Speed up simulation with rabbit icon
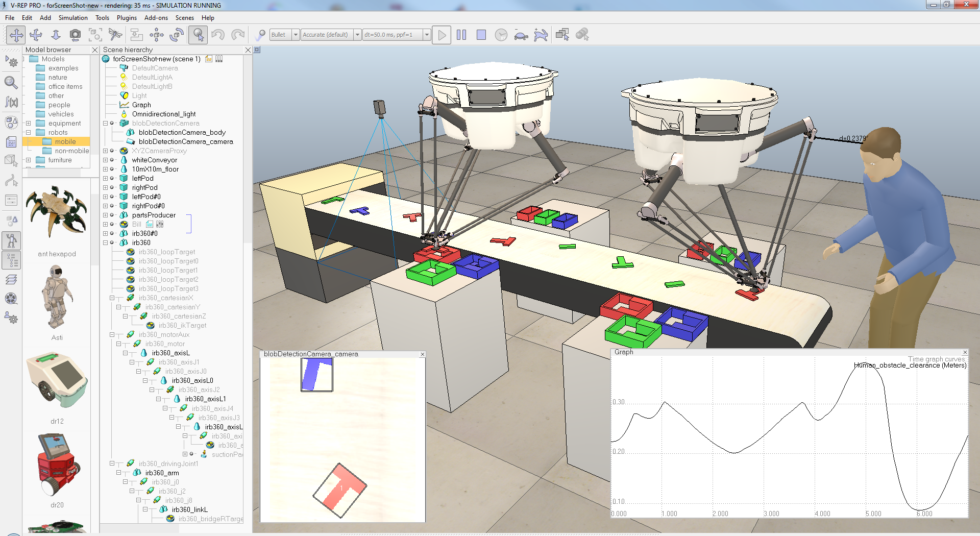 pos(541,35)
